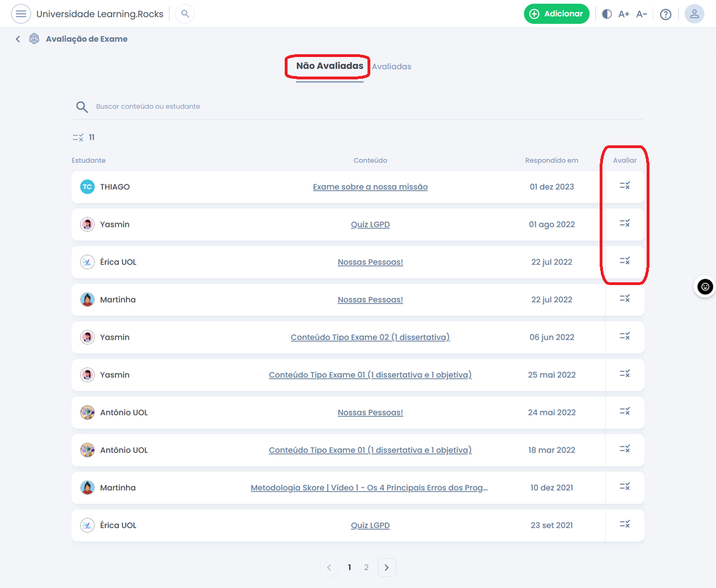
Task: Open Antônio UOL's Nossas Pessoas! link
Action: pyautogui.click(x=370, y=412)
